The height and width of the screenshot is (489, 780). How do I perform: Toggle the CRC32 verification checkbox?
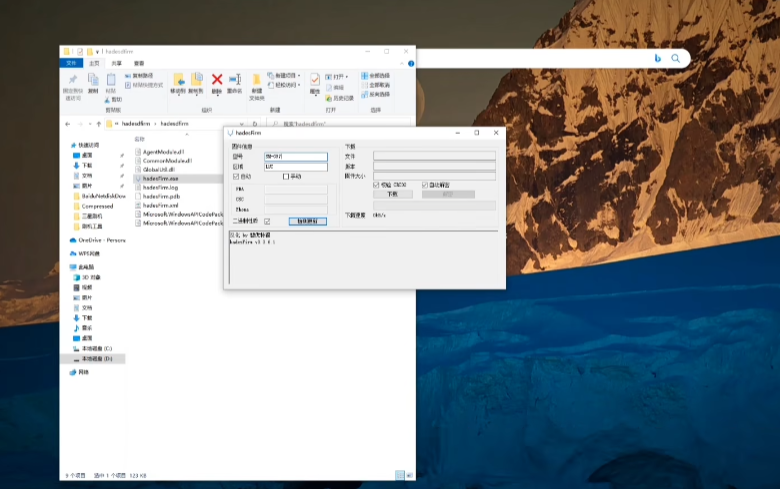[376, 185]
